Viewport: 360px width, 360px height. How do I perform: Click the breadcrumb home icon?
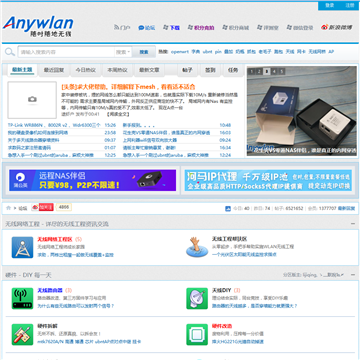[x=8, y=208]
